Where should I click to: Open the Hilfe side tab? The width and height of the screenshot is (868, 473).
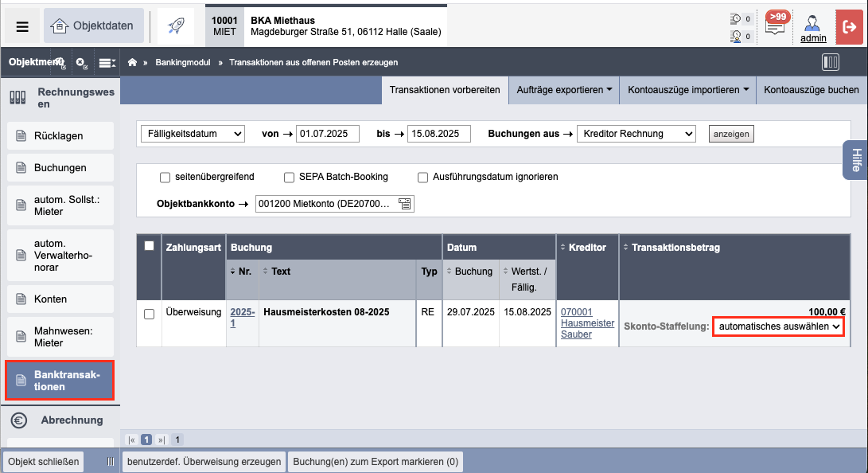click(856, 160)
